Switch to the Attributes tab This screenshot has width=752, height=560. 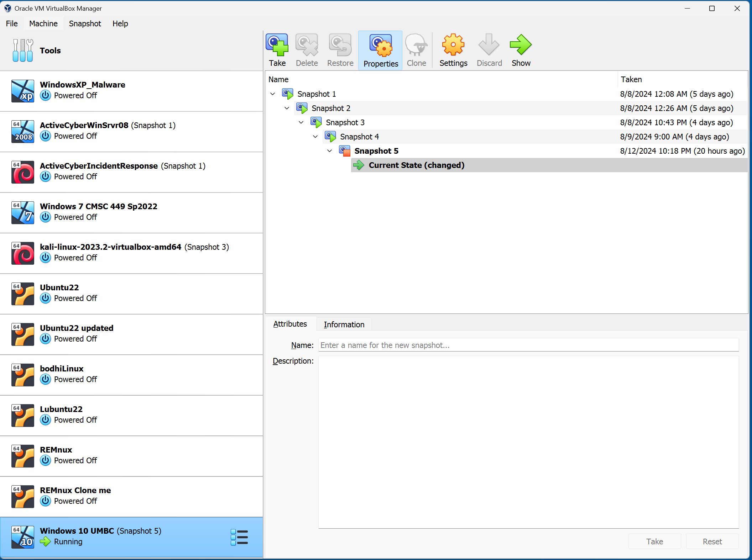tap(290, 324)
